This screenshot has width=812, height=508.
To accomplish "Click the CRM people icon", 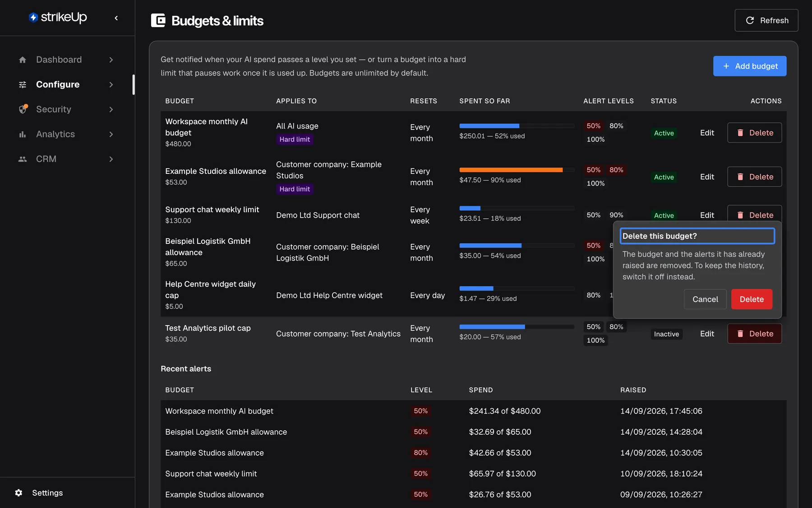I will pos(23,159).
